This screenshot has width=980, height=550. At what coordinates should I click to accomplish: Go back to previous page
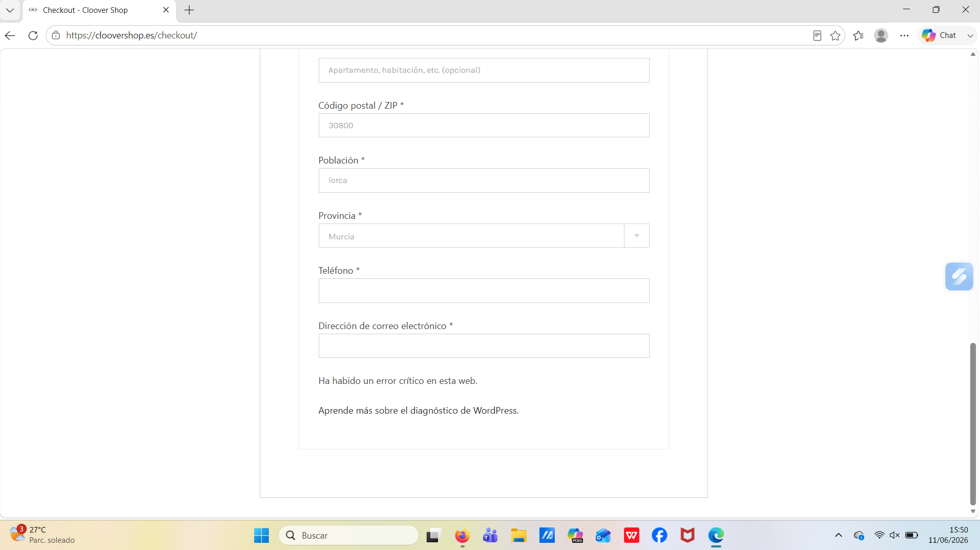tap(10, 35)
